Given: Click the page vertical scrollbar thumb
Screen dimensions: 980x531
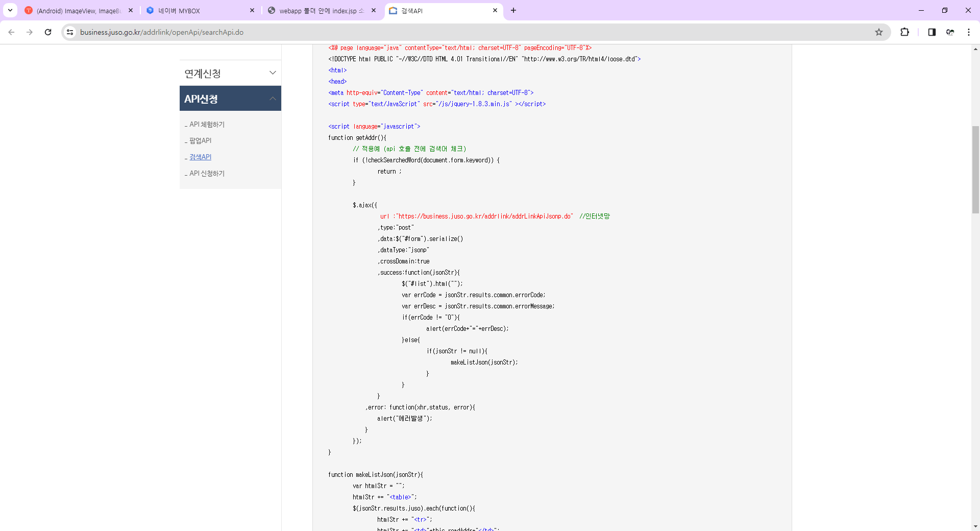Looking at the screenshot, I should [x=975, y=169].
